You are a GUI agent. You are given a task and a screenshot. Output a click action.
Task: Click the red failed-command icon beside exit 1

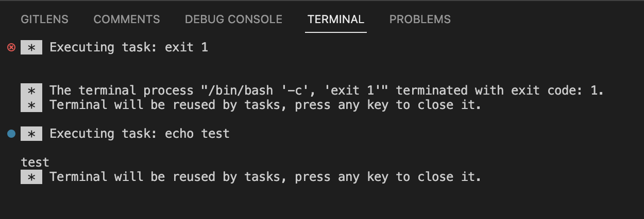coord(11,47)
